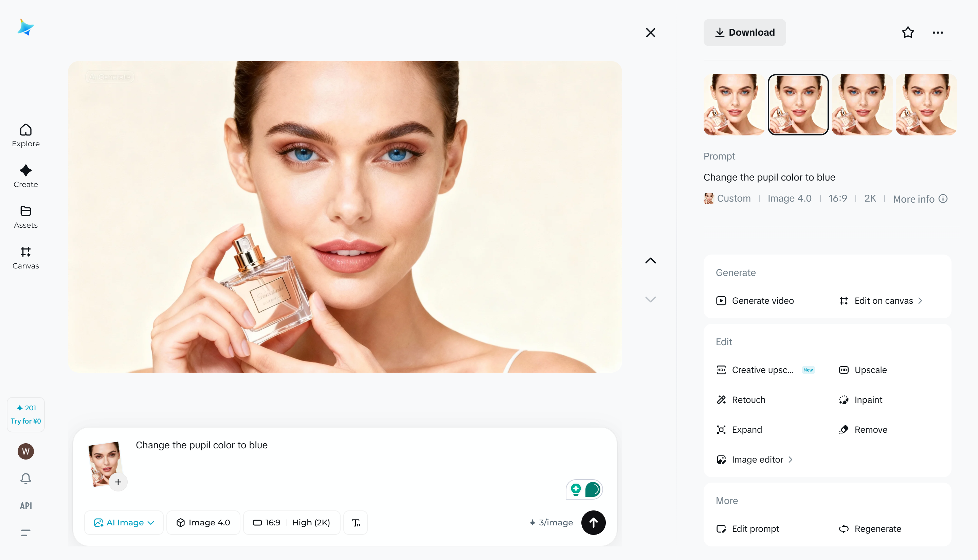
Task: Select the Expand tool
Action: 739,430
